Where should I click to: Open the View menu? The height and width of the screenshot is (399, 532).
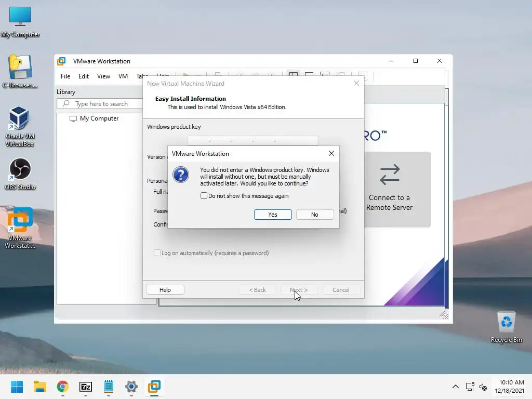point(103,76)
